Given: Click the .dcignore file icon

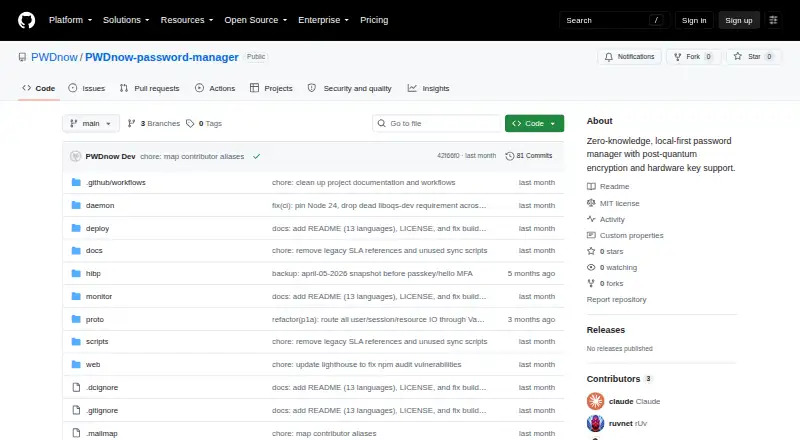Looking at the screenshot, I should click(x=76, y=387).
